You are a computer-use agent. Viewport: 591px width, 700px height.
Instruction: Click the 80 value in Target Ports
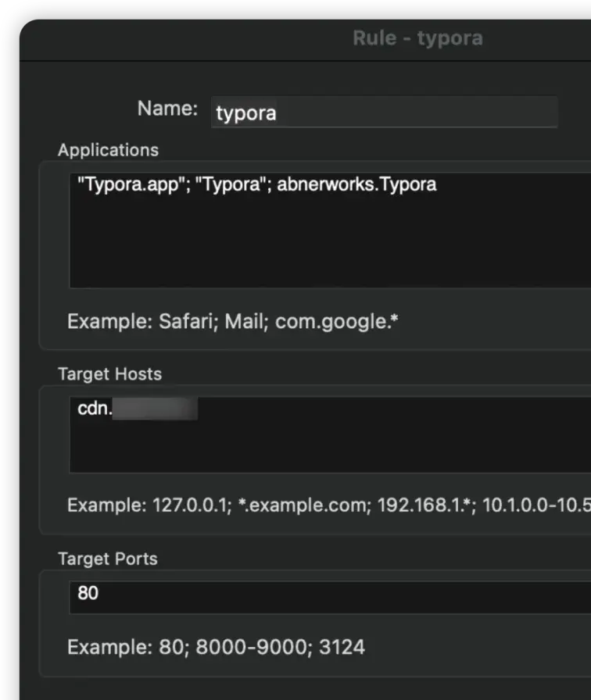pyautogui.click(x=88, y=593)
